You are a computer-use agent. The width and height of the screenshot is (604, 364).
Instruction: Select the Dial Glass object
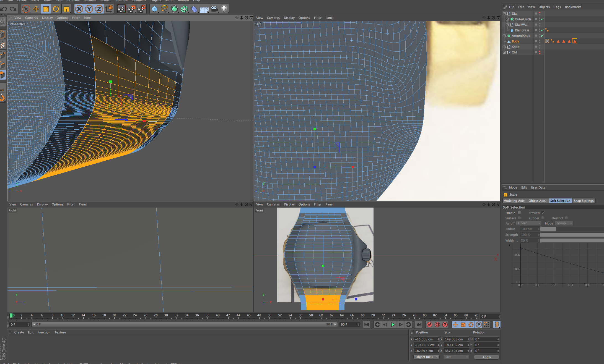point(522,30)
